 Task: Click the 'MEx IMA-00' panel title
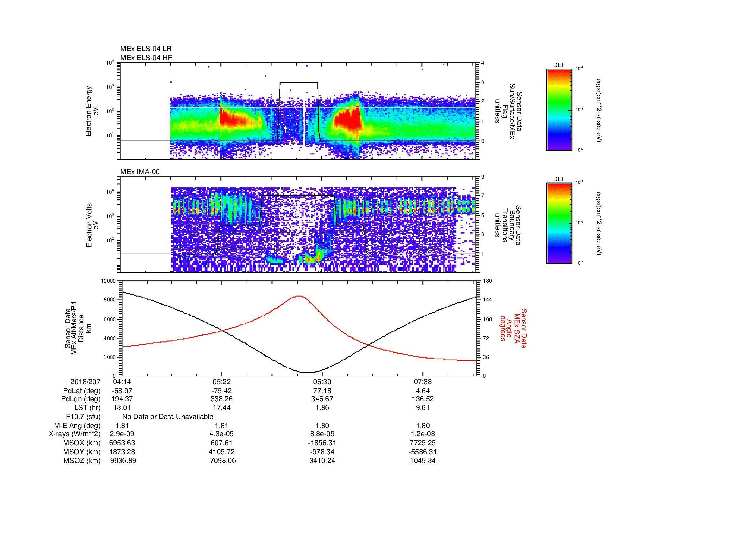click(x=140, y=172)
